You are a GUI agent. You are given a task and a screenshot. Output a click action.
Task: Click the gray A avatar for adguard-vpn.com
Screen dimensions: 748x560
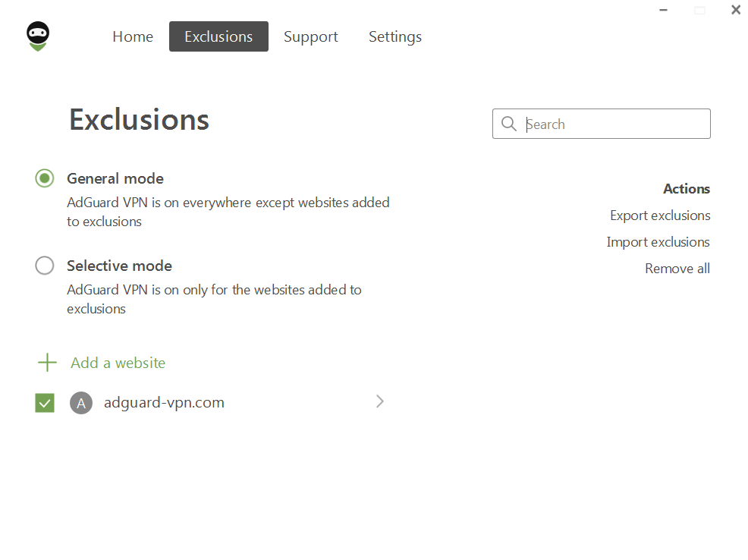click(x=81, y=403)
